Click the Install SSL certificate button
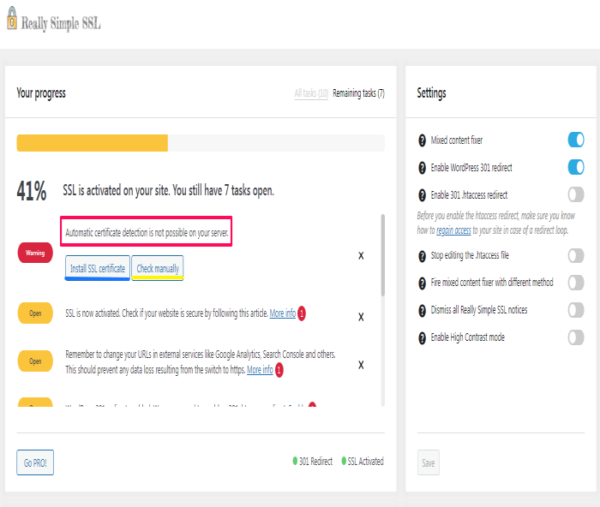 click(x=97, y=269)
